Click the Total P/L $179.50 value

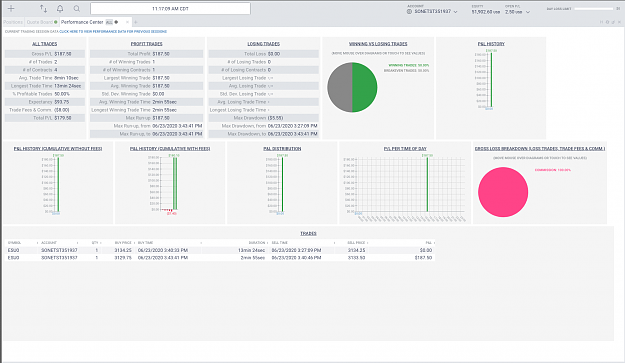point(63,118)
